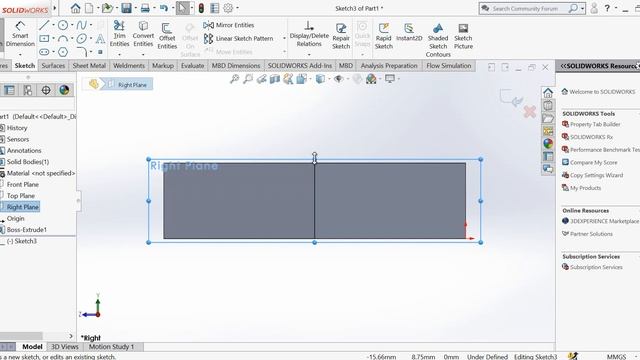Open SOLIDWORKS Rx link
The width and height of the screenshot is (640, 360).
coord(591,137)
